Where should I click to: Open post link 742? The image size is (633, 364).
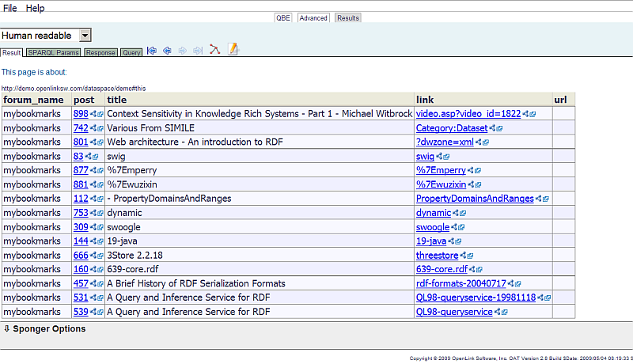coord(81,128)
